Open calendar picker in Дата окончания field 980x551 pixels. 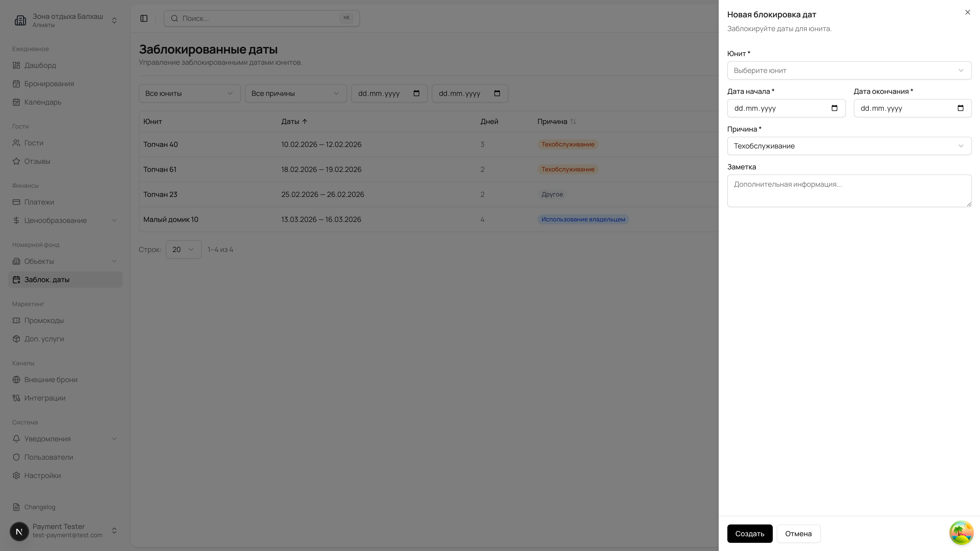pyautogui.click(x=960, y=108)
